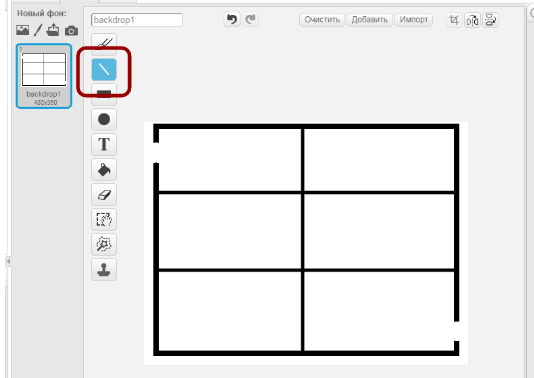Select the Brush tool

[104, 44]
